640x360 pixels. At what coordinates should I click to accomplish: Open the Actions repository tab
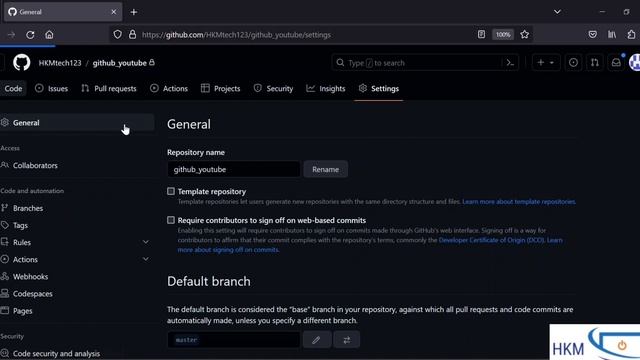(169, 89)
